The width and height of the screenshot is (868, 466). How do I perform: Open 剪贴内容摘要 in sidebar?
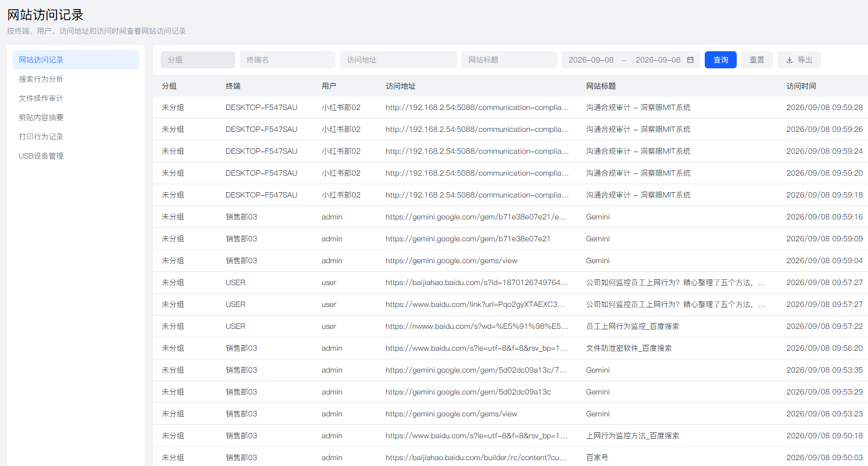click(x=76, y=117)
